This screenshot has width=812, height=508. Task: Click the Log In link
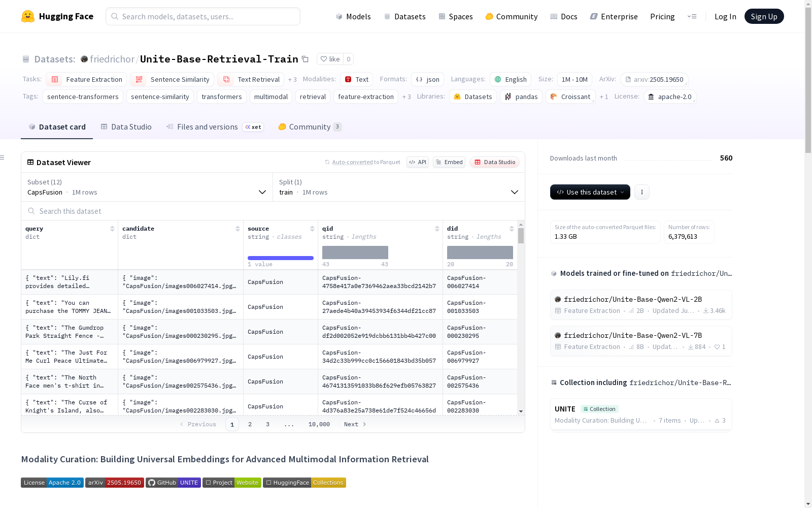(725, 16)
